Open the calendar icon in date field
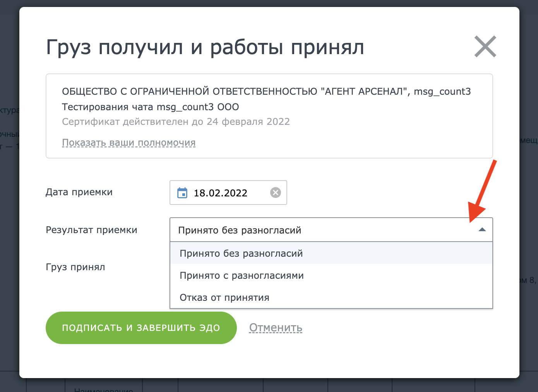This screenshot has height=392, width=538. pos(182,193)
